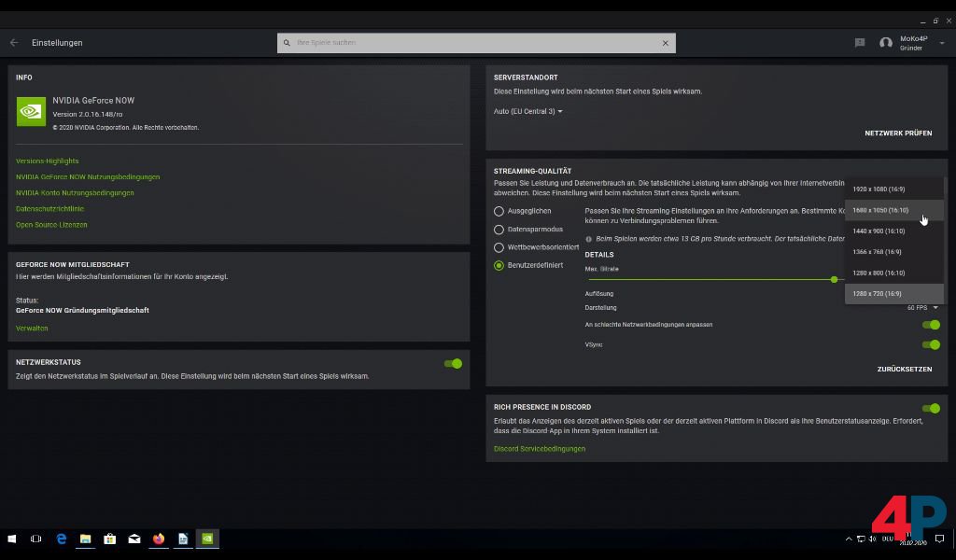Screen dimensions: 956x560
Task: Click the back arrow beside Einstellungen
Action: click(x=13, y=42)
